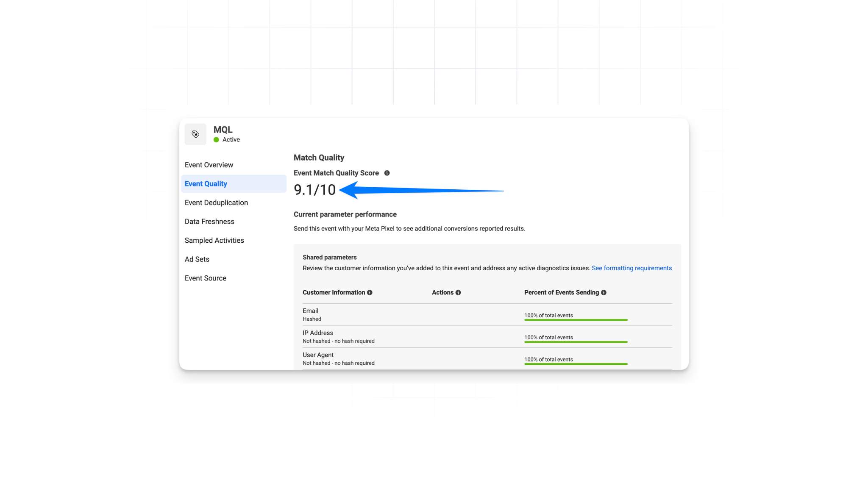Click the Current parameter performance heading

345,214
